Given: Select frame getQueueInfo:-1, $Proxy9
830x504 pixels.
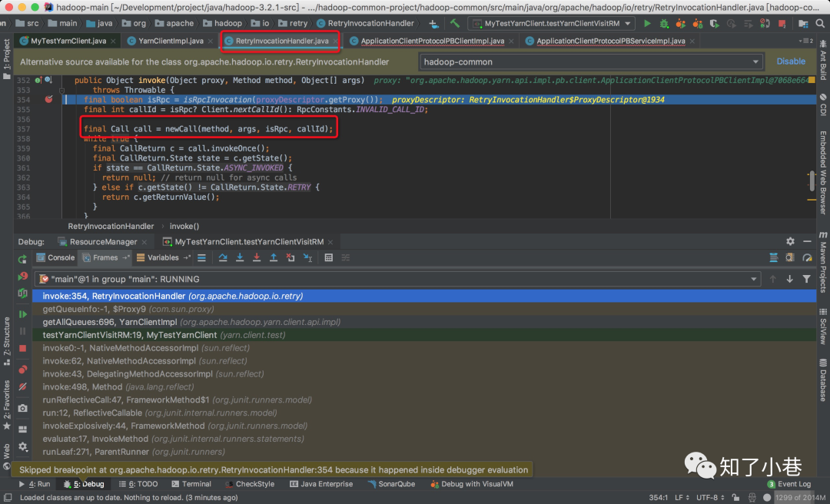Looking at the screenshot, I should [x=424, y=309].
